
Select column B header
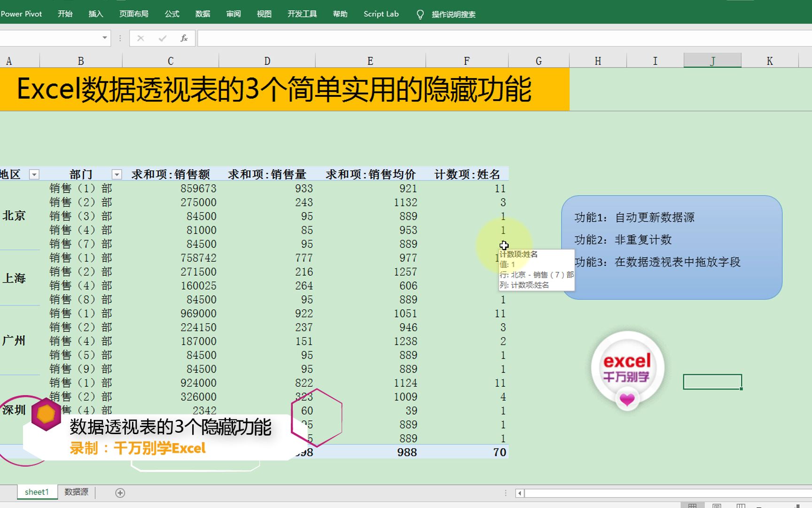(x=81, y=61)
